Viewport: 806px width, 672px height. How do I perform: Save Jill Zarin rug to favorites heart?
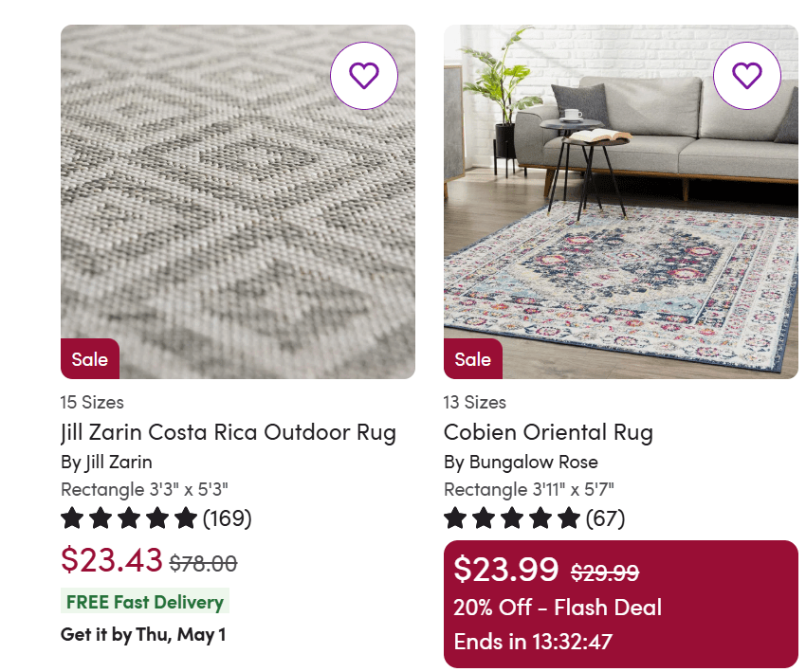tap(364, 76)
